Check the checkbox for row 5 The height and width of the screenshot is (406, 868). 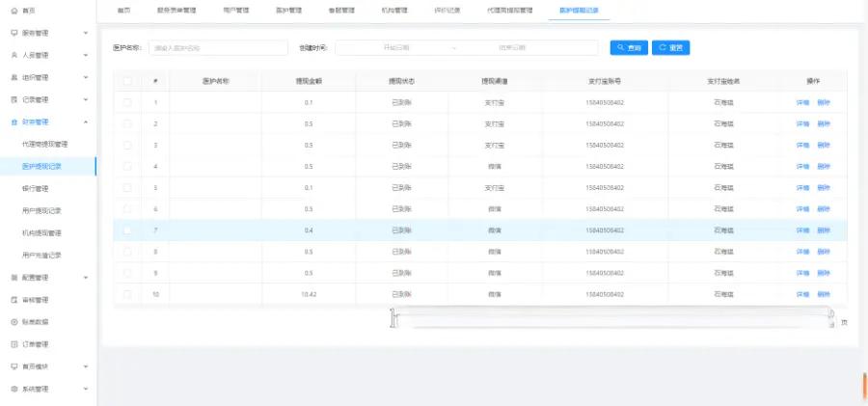(127, 188)
